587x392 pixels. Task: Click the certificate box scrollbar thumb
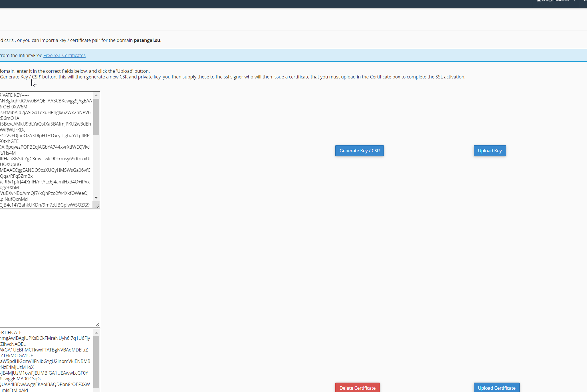(x=96, y=362)
